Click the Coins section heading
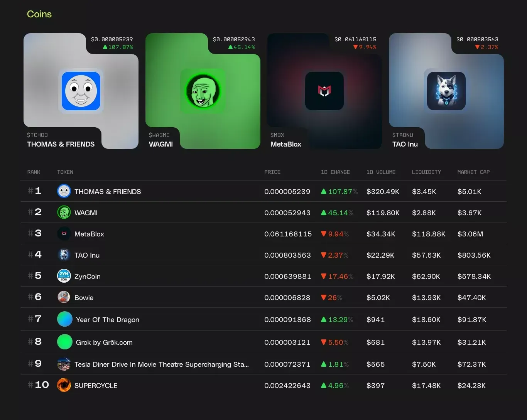This screenshot has width=527, height=420. pyautogui.click(x=39, y=14)
